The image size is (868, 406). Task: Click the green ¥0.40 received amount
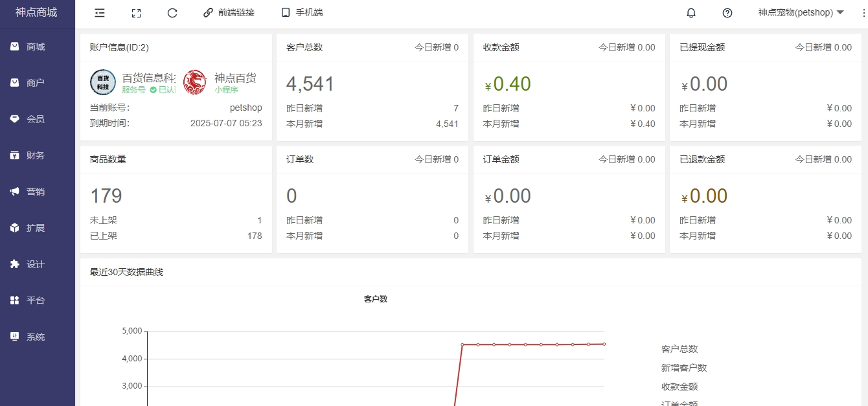[x=507, y=84]
